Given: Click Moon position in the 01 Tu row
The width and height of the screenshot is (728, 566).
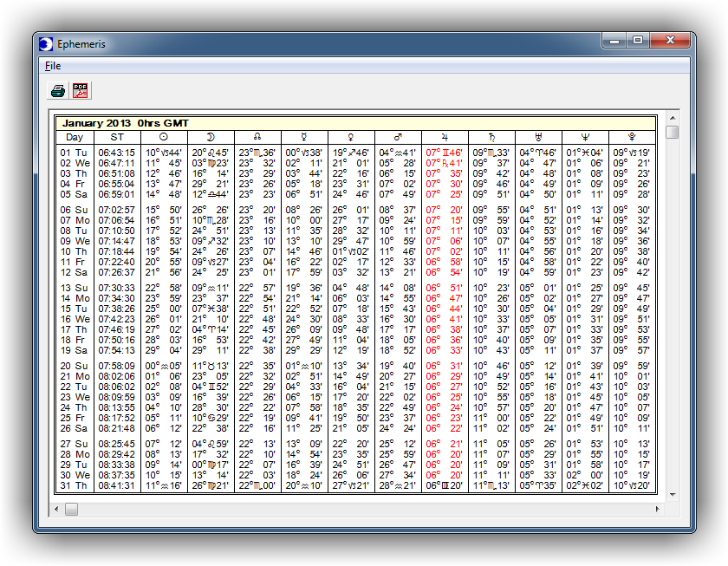Looking at the screenshot, I should [x=211, y=153].
